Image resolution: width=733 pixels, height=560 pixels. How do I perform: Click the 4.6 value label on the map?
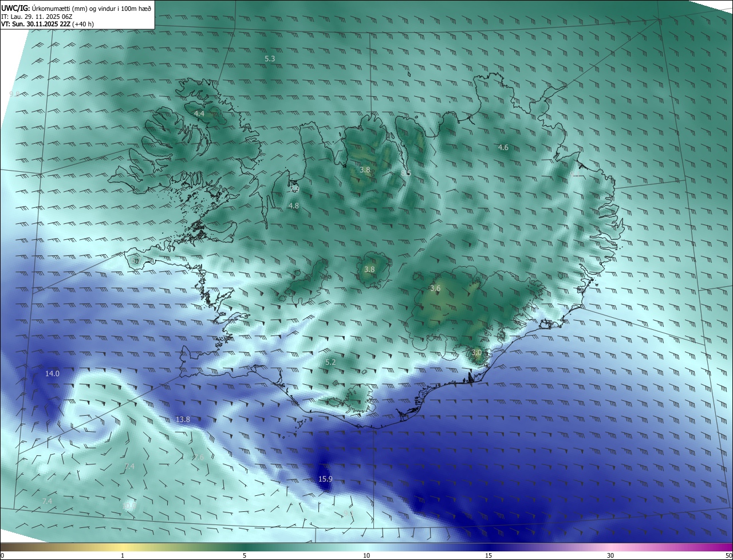pyautogui.click(x=503, y=147)
